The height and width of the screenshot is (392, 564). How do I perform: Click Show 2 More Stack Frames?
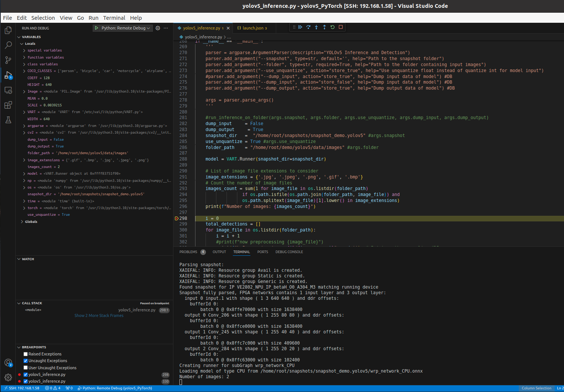[99, 315]
